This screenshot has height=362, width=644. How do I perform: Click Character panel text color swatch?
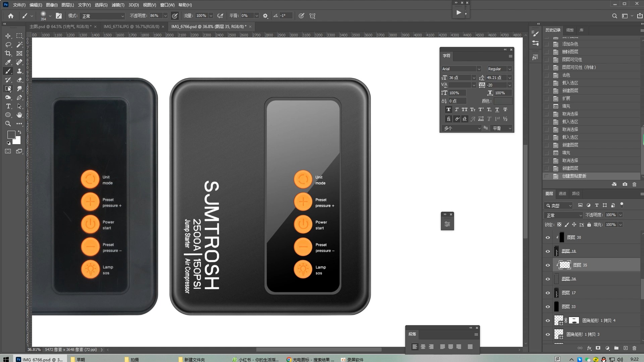coord(503,101)
